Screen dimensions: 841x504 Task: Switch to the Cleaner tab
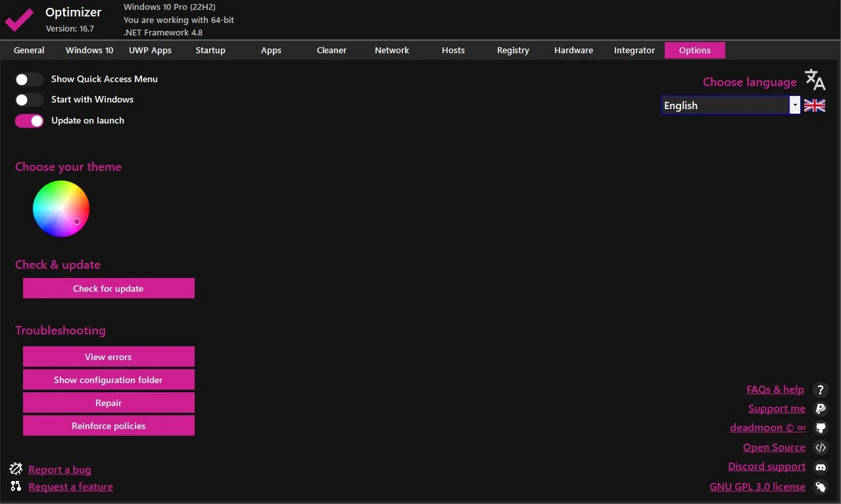coord(331,50)
